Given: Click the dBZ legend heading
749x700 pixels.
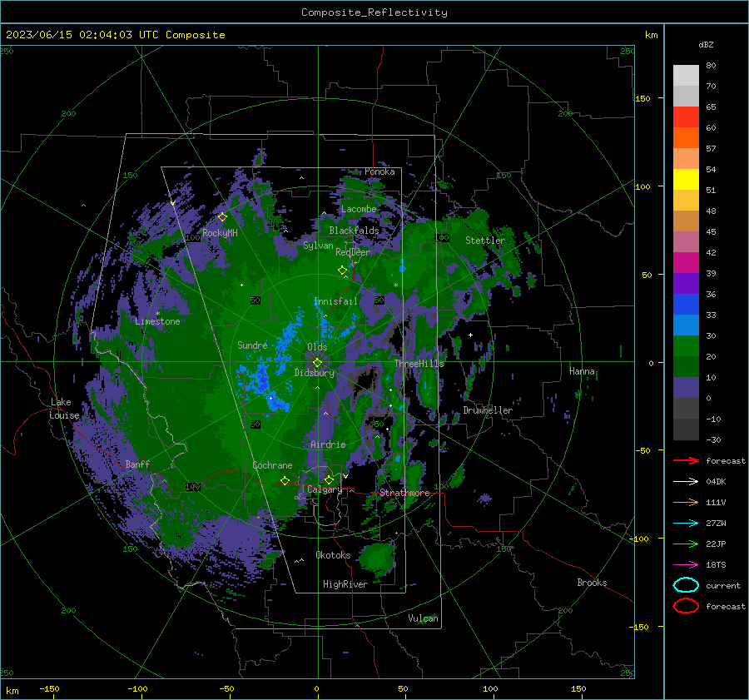Looking at the screenshot, I should coord(706,44).
